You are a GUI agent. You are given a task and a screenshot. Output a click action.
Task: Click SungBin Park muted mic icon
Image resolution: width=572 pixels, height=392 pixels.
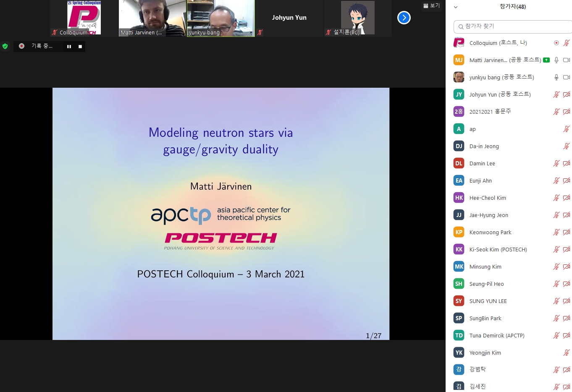pyautogui.click(x=556, y=318)
